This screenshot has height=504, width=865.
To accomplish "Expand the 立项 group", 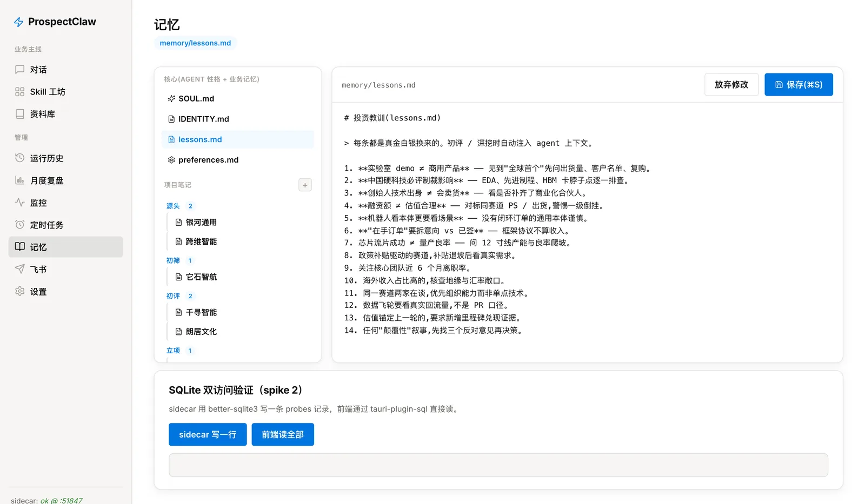I will [x=173, y=351].
